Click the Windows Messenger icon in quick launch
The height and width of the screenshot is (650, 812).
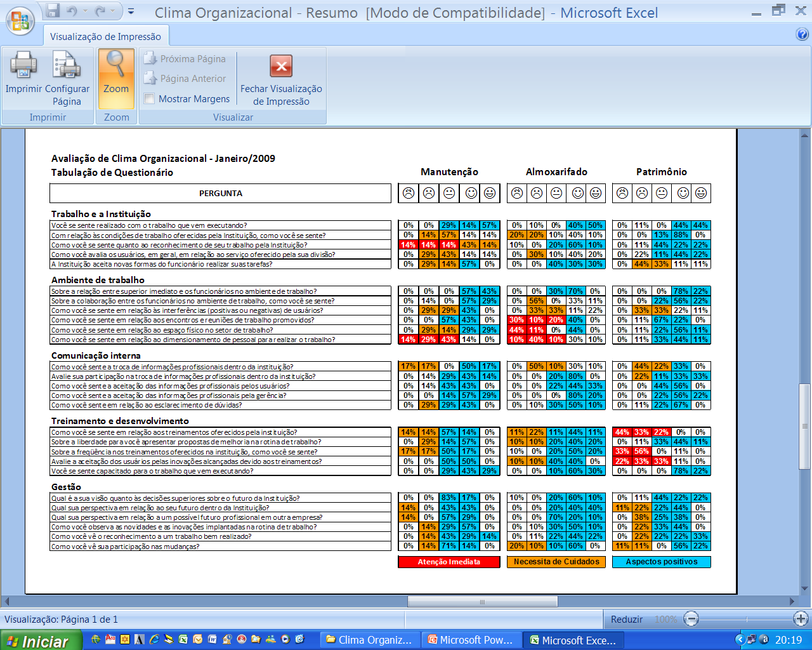(x=271, y=640)
